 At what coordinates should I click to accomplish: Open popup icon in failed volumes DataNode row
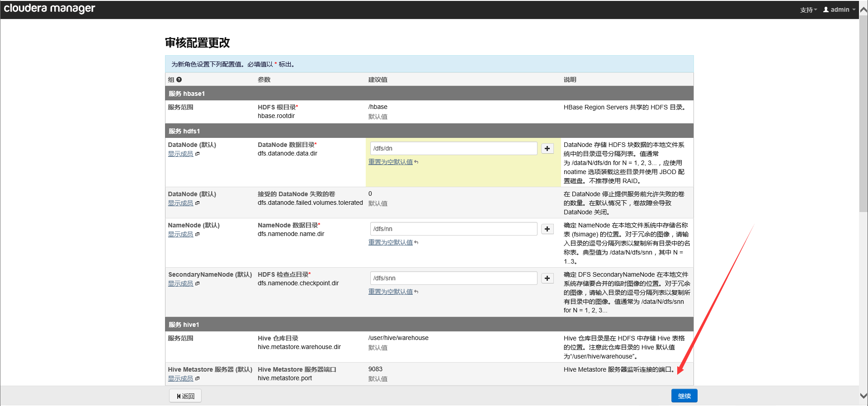point(197,203)
